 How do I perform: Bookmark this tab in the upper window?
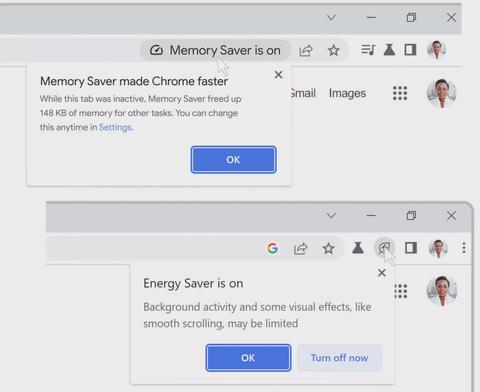click(333, 50)
